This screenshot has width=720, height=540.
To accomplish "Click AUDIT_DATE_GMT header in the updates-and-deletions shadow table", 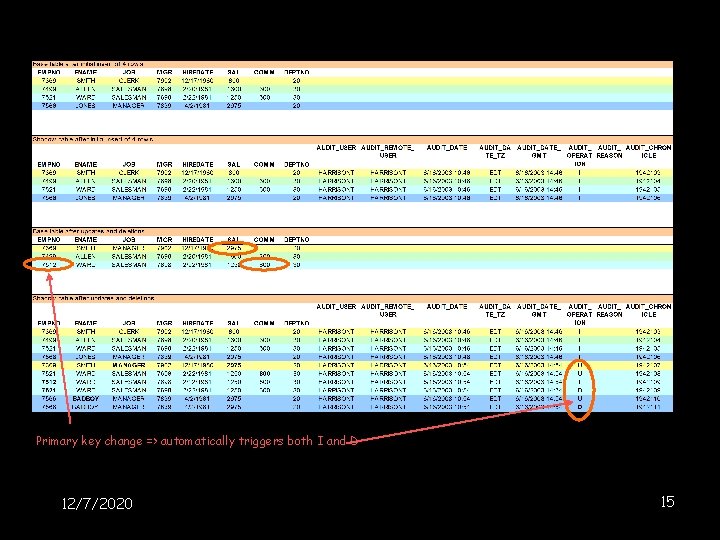I will pos(539,311).
